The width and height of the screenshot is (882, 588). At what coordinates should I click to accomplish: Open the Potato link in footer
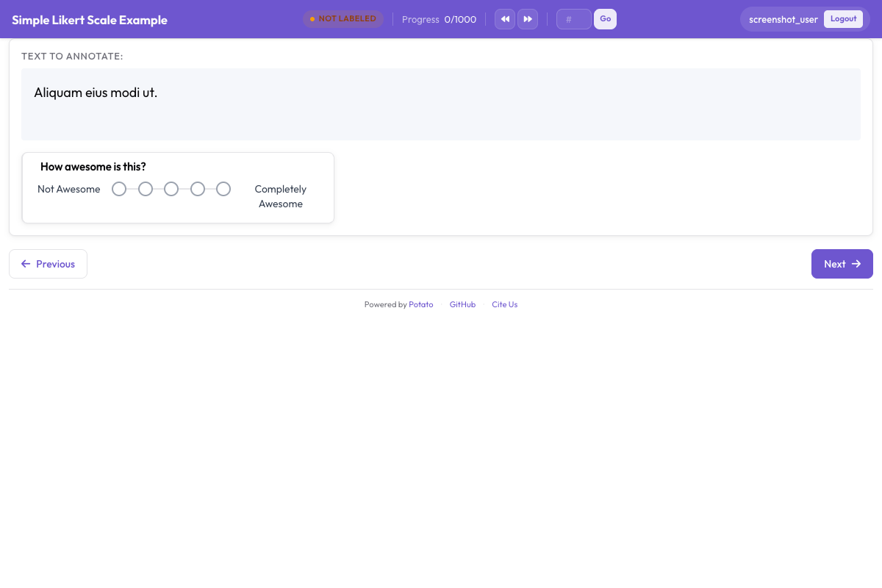421,304
